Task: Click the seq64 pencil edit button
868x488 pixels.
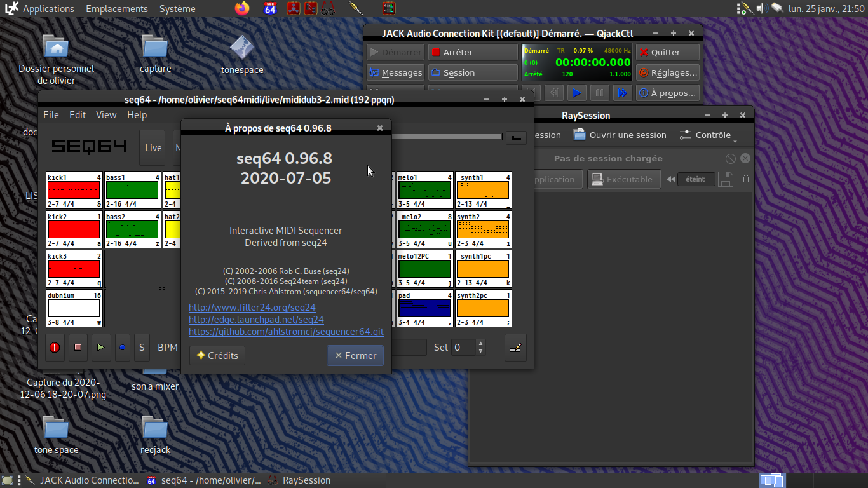Action: (516, 348)
